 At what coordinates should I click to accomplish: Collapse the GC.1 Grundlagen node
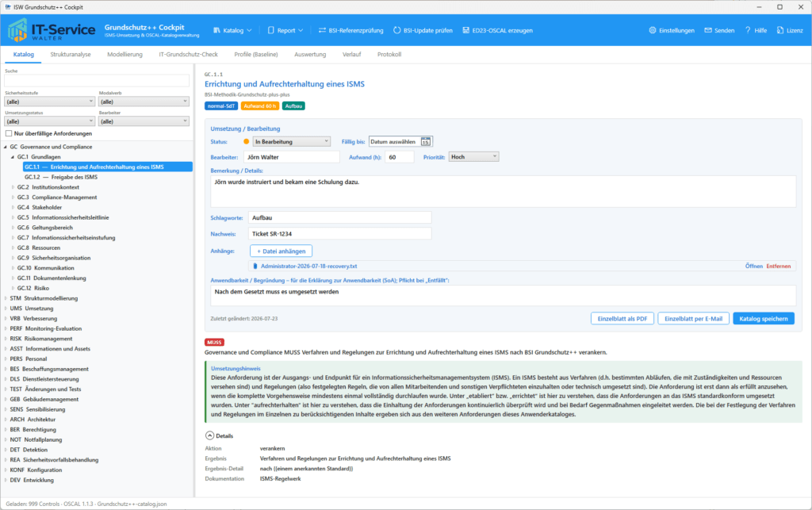point(13,157)
